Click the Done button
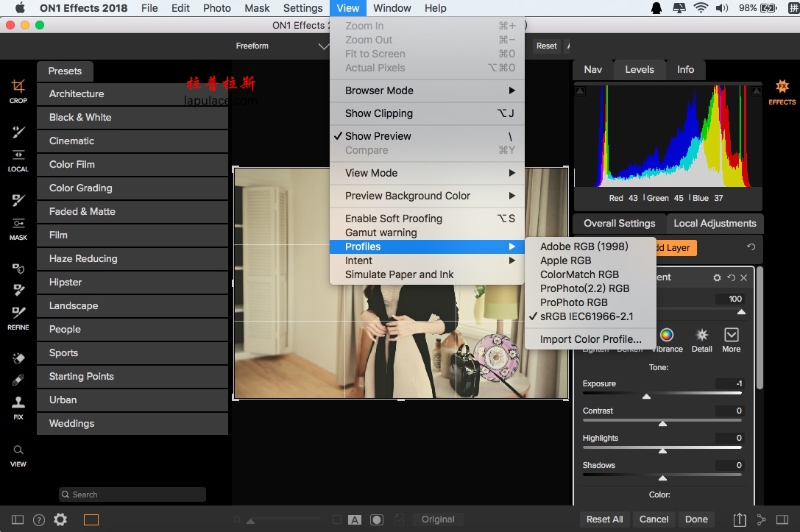Screen dimensions: 800x532 696,519
